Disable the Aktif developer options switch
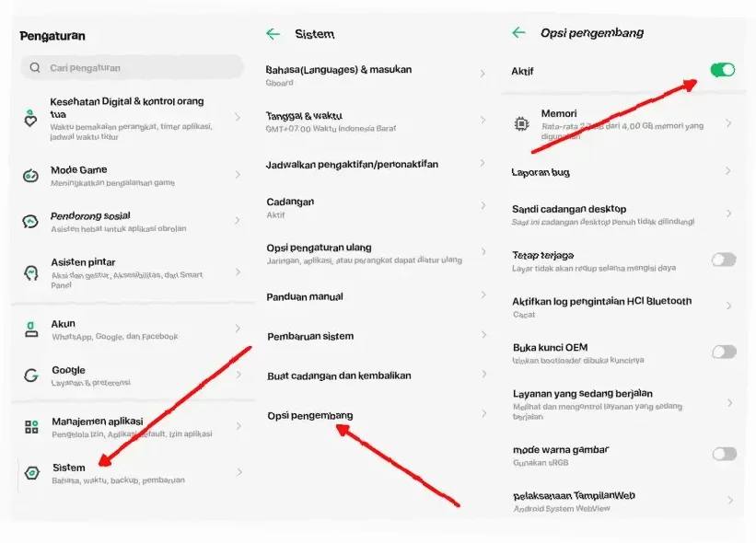The height and width of the screenshot is (543, 756). click(x=722, y=70)
